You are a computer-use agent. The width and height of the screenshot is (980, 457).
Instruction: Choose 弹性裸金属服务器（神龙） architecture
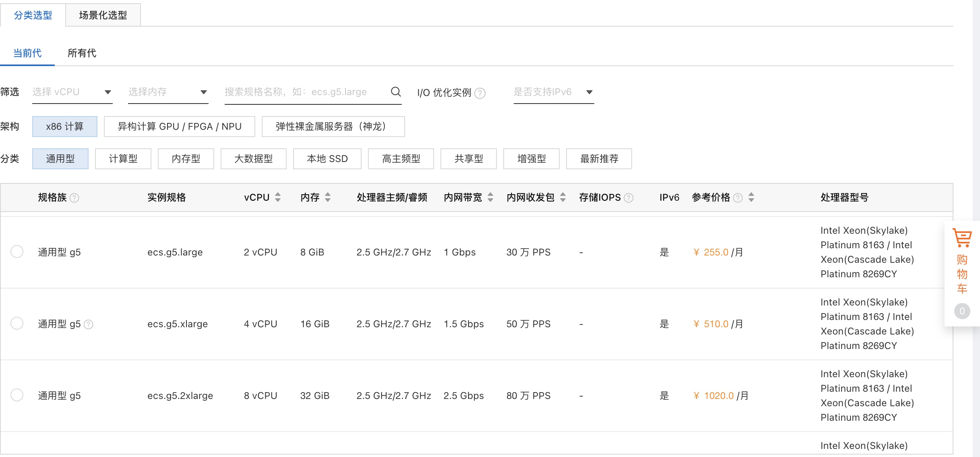(x=333, y=127)
